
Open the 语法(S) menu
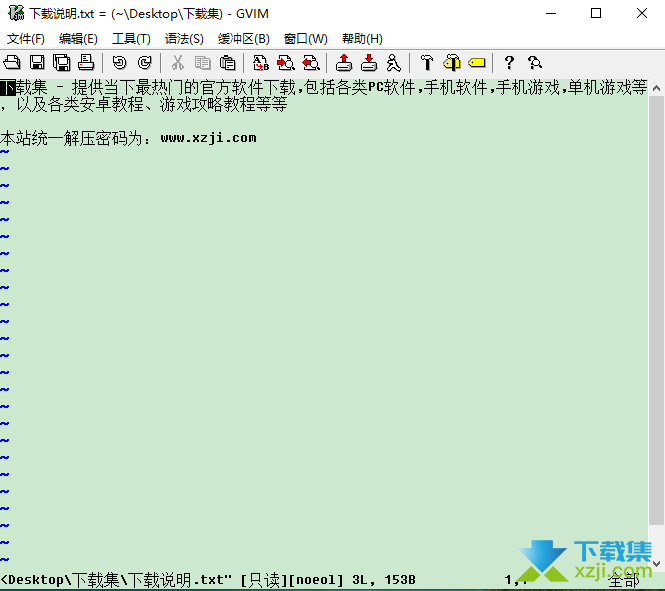click(184, 39)
